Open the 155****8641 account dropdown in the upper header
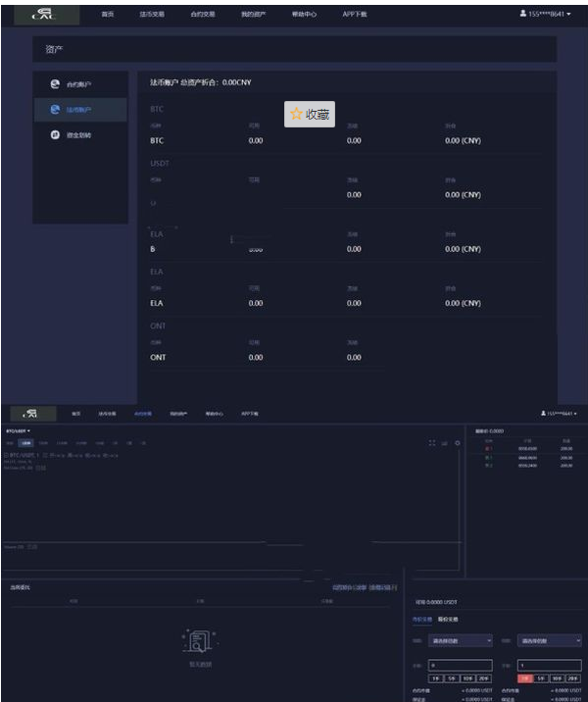The width and height of the screenshot is (588, 702). click(x=545, y=14)
